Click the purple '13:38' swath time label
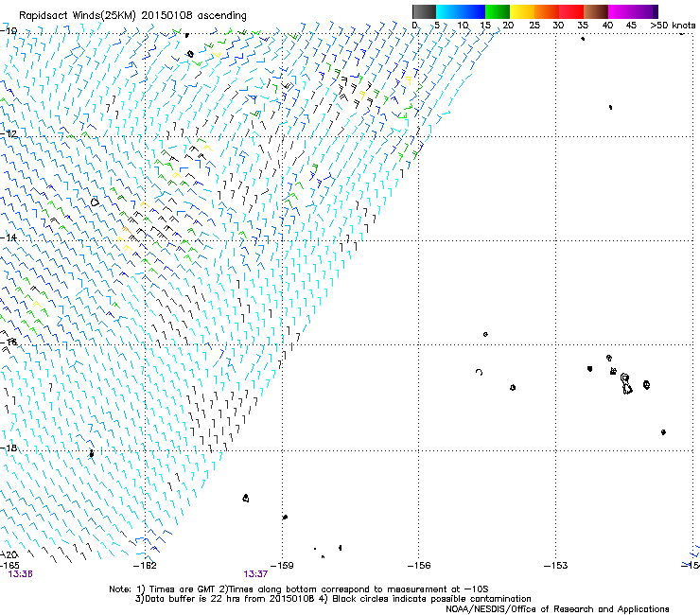The image size is (700, 615). (x=21, y=574)
